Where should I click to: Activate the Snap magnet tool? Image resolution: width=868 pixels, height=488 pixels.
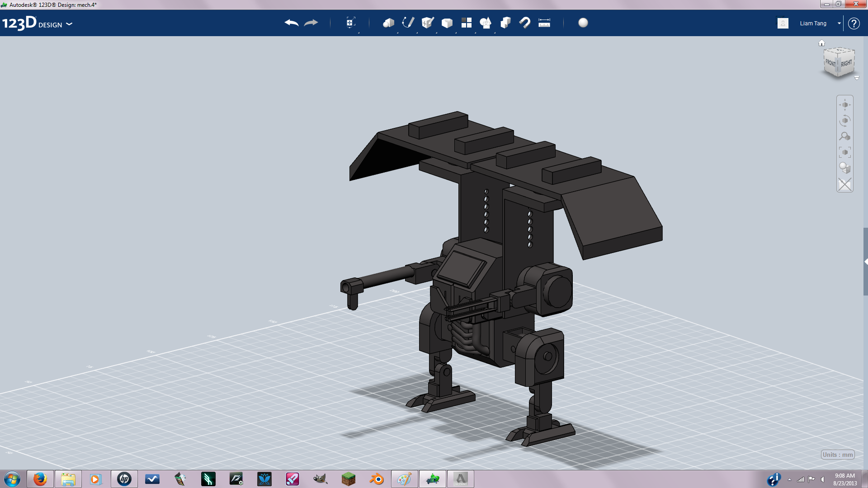(x=524, y=23)
